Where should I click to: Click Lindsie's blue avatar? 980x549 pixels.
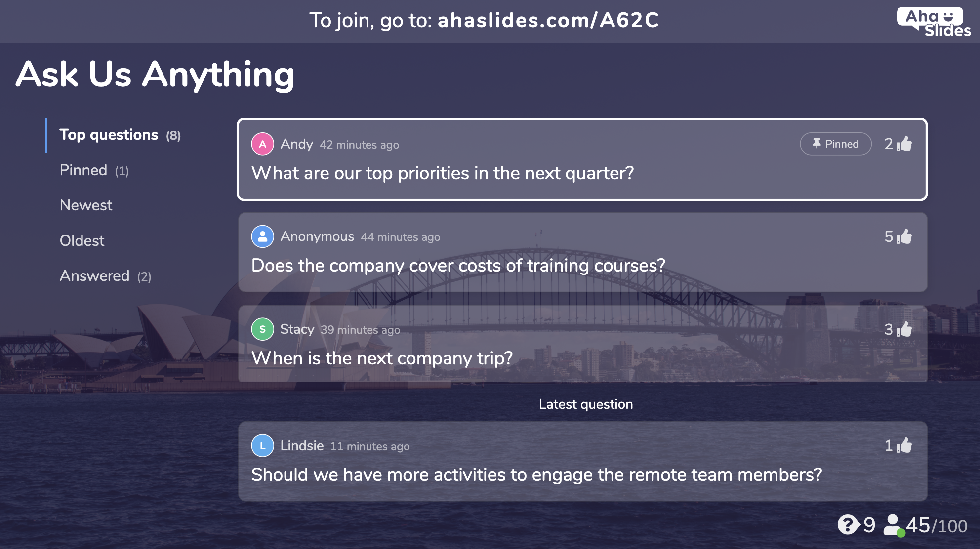263,446
